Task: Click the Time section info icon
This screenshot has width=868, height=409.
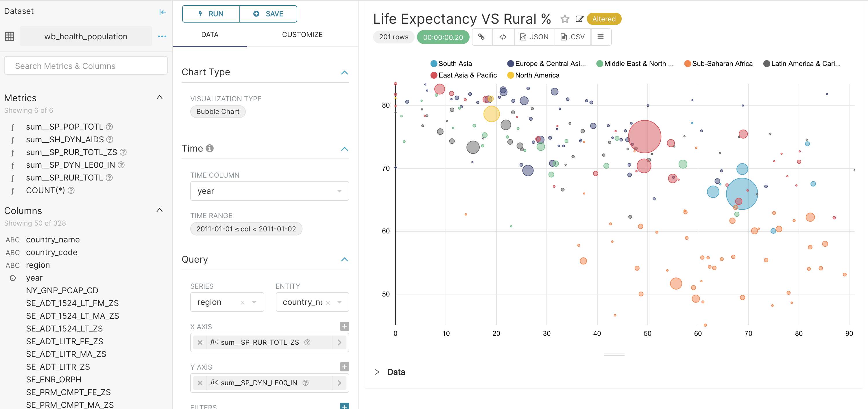Action: tap(210, 148)
